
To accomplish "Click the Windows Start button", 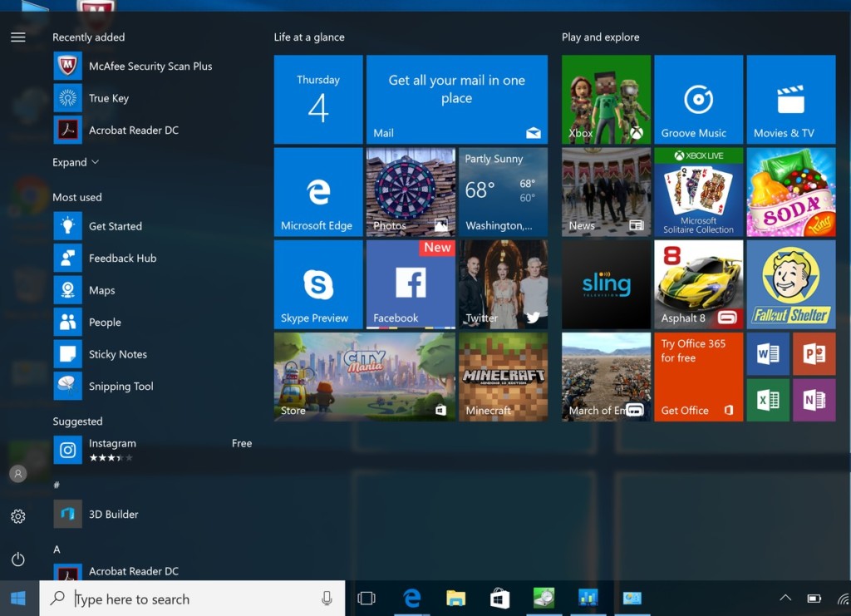I will click(x=18, y=598).
